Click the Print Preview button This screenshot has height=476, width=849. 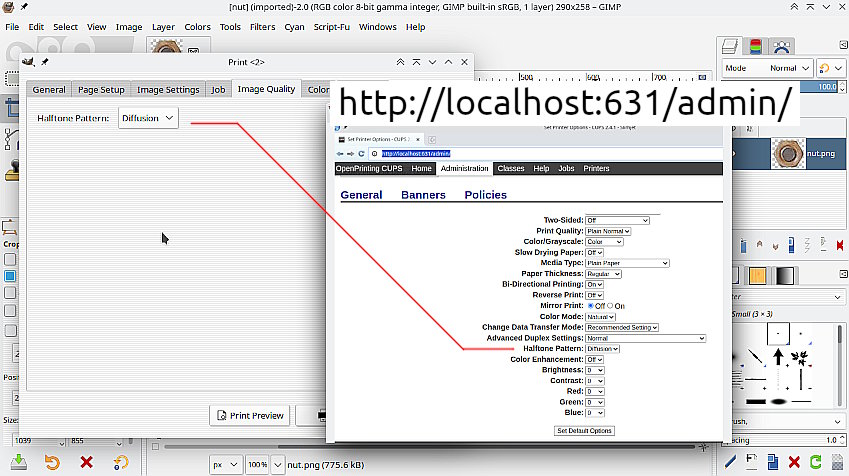pos(250,415)
